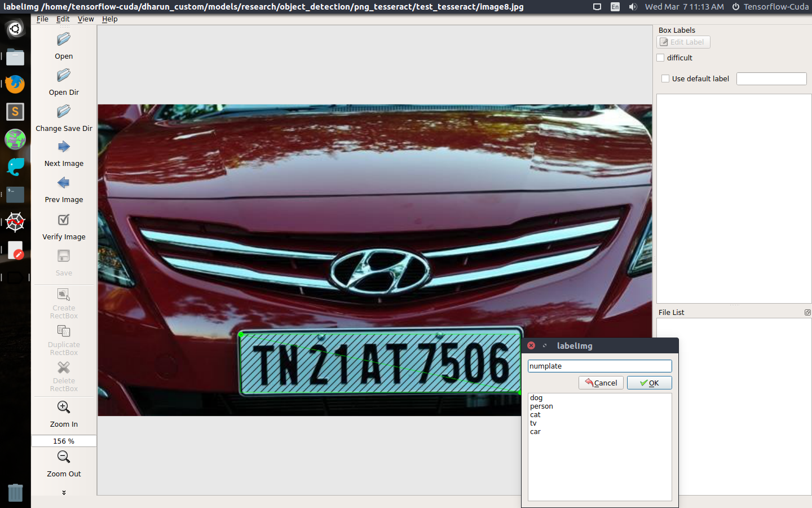Viewport: 812px width, 508px height.
Task: Click the Edit Label button
Action: coord(683,42)
